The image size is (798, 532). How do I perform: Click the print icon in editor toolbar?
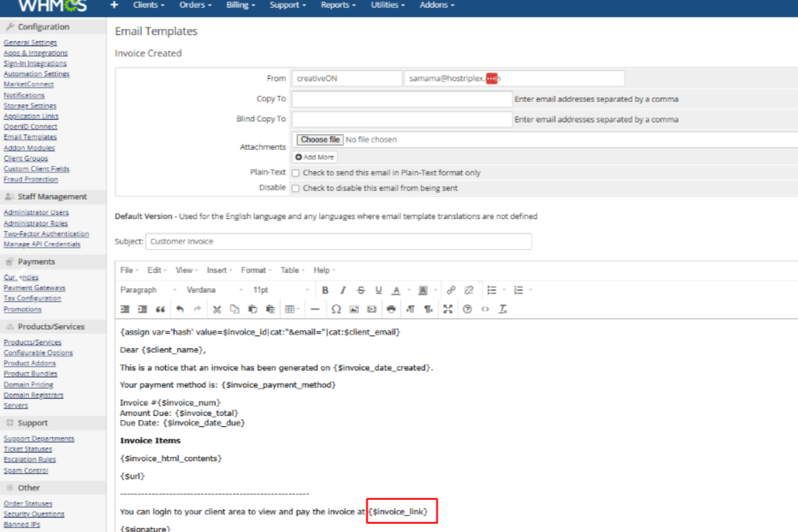click(x=391, y=309)
